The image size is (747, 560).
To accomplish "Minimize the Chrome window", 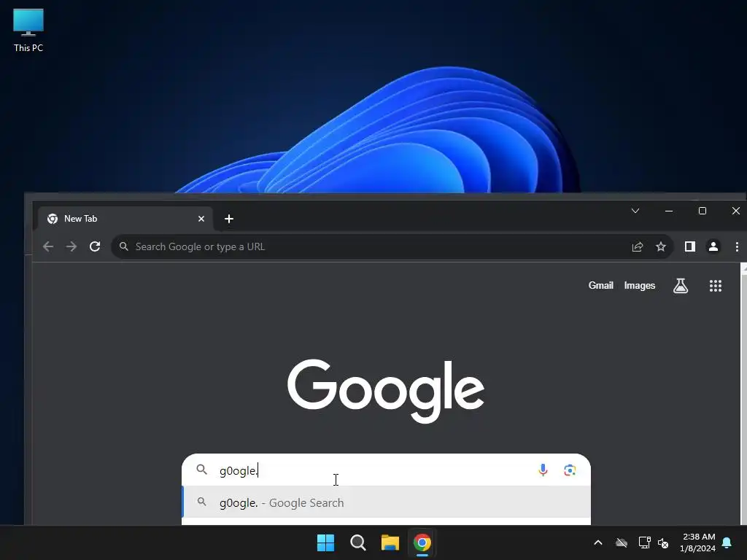I will coord(669,211).
